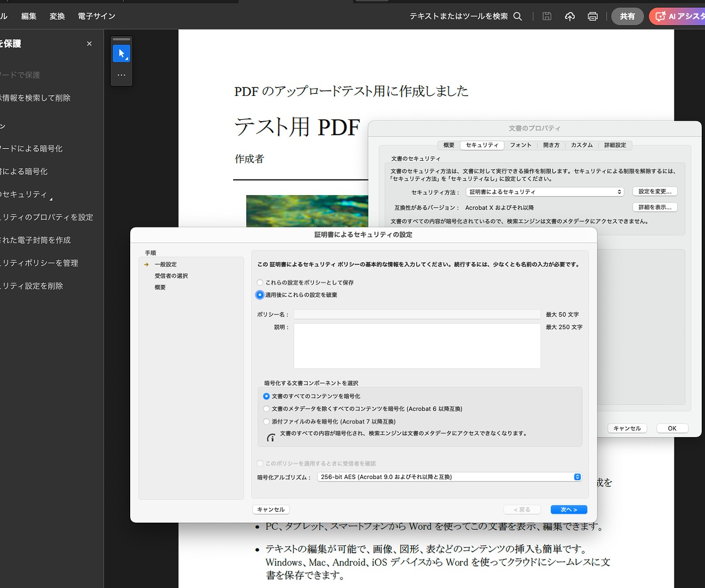
Task: Click the cloud upload icon
Action: coord(570,16)
